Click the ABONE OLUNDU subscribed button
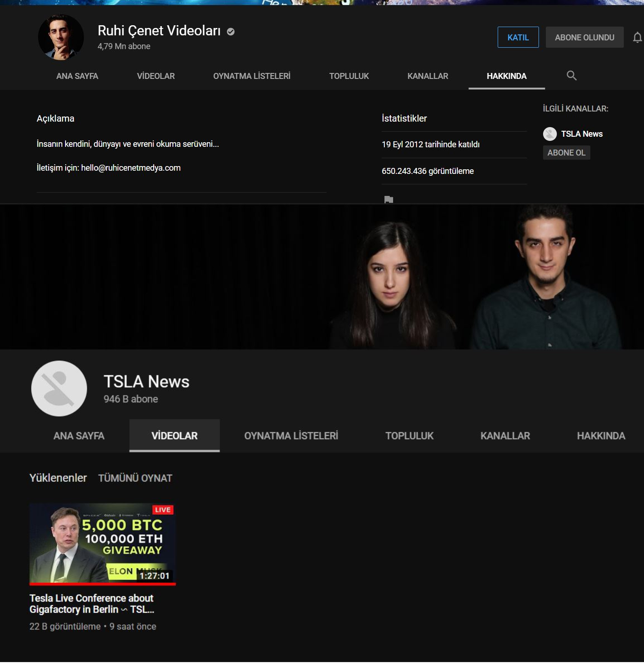 pos(584,37)
